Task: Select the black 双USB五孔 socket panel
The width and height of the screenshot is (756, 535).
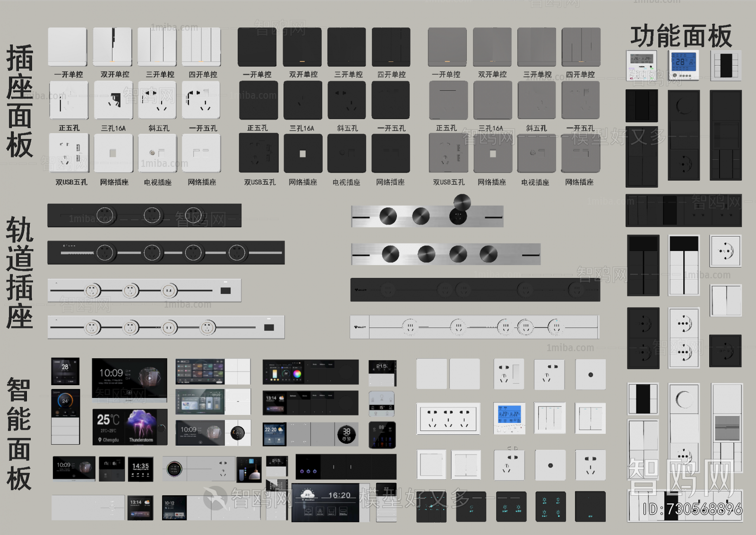Action: pos(258,153)
